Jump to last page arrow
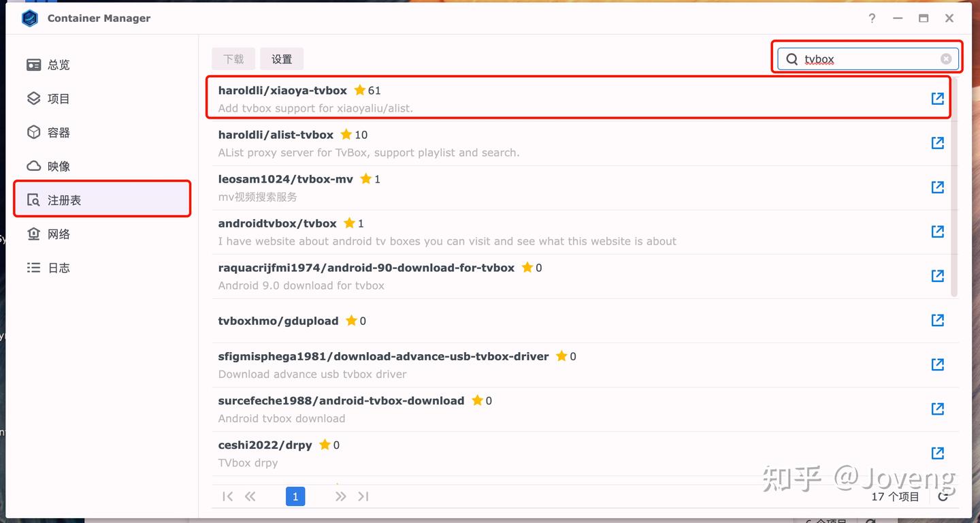Viewport: 980px width, 523px height. coord(363,496)
